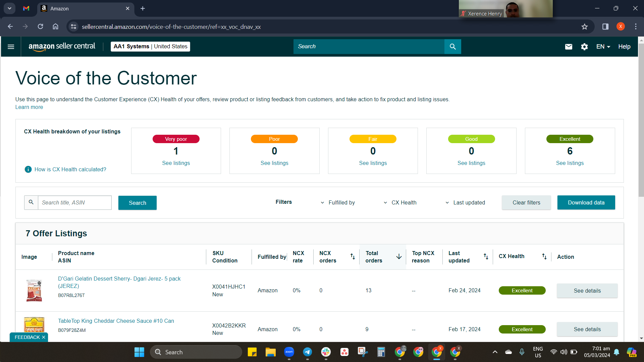The image size is (644, 362).
Task: Click the Windows taskbar Search box
Action: click(196, 352)
